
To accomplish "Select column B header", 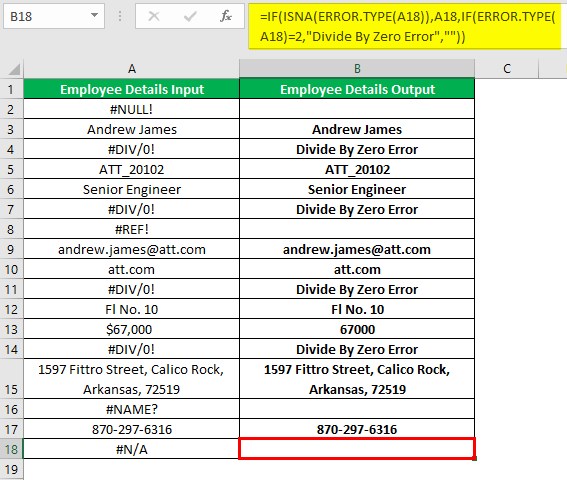I will click(x=357, y=69).
